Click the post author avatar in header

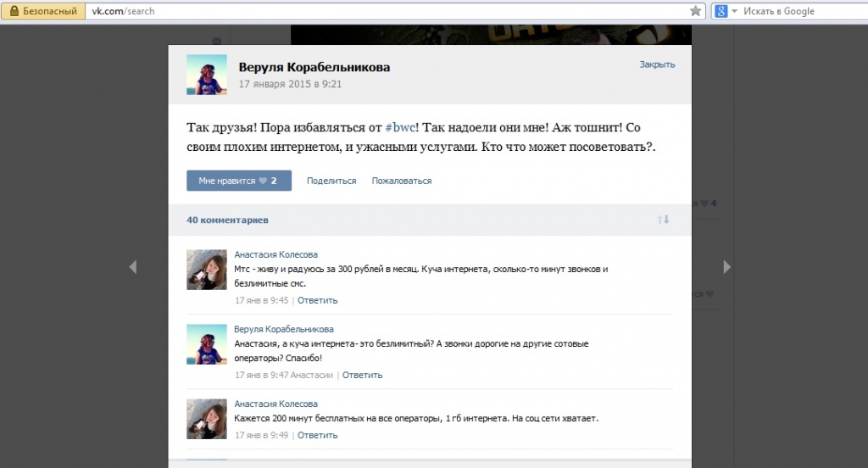207,75
